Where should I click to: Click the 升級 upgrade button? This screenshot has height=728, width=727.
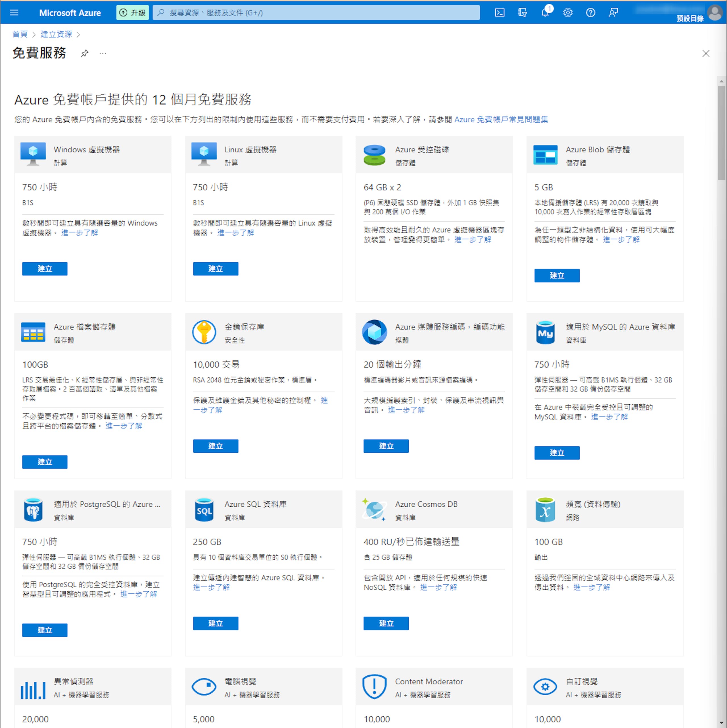pos(132,13)
